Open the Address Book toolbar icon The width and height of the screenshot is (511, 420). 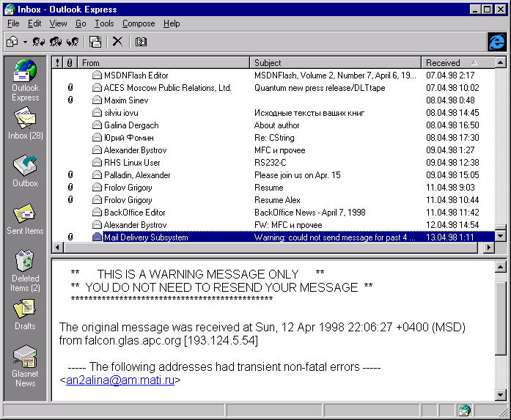[x=141, y=42]
